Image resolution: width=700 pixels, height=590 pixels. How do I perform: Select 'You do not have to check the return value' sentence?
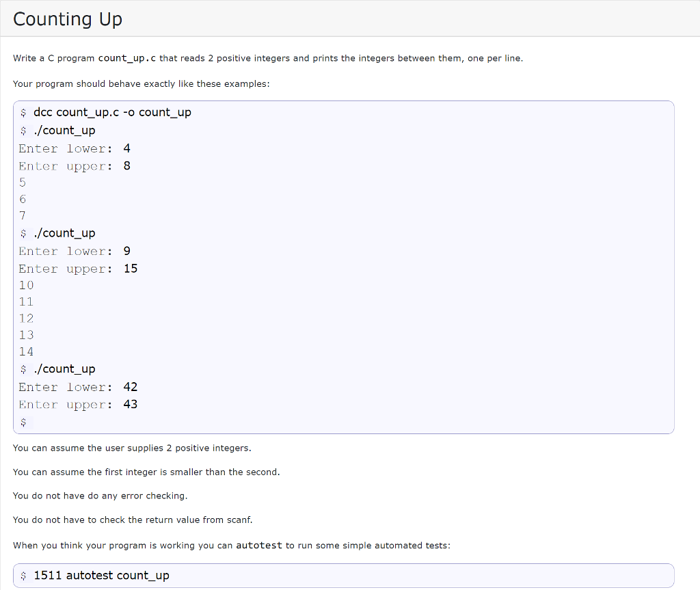tap(133, 520)
